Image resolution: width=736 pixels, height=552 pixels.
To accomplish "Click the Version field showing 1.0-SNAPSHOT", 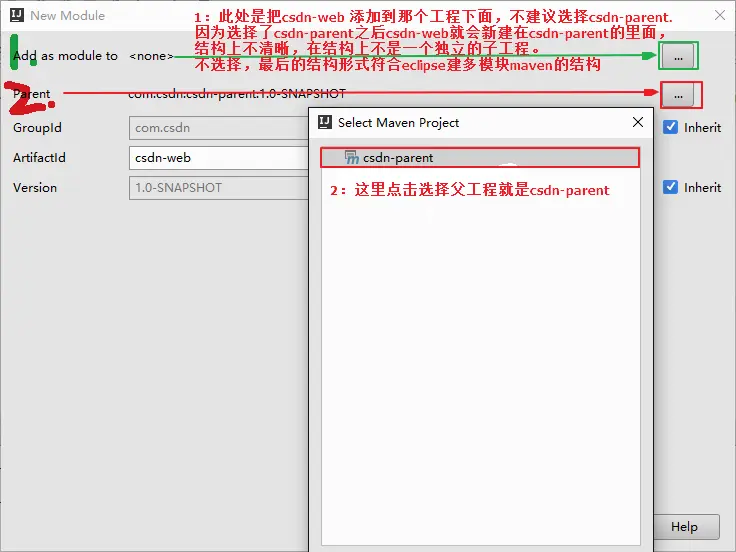I will pos(219,188).
